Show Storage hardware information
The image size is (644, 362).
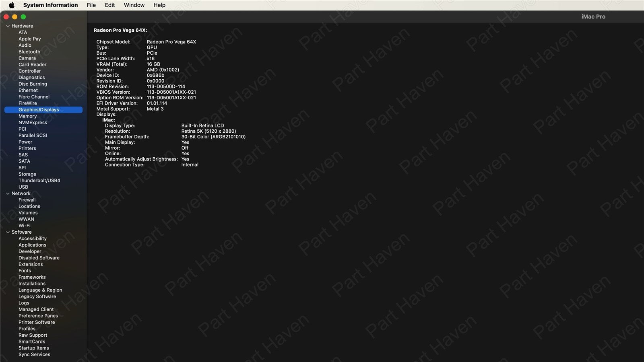click(27, 174)
